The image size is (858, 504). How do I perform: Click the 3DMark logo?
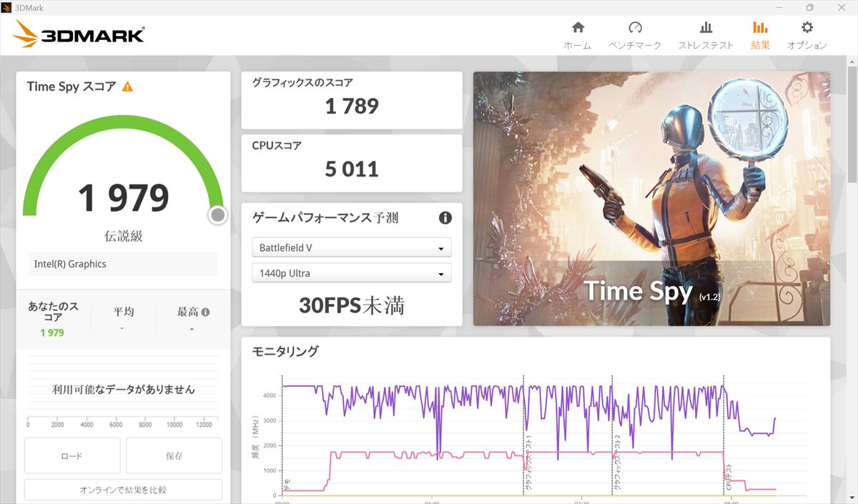79,34
